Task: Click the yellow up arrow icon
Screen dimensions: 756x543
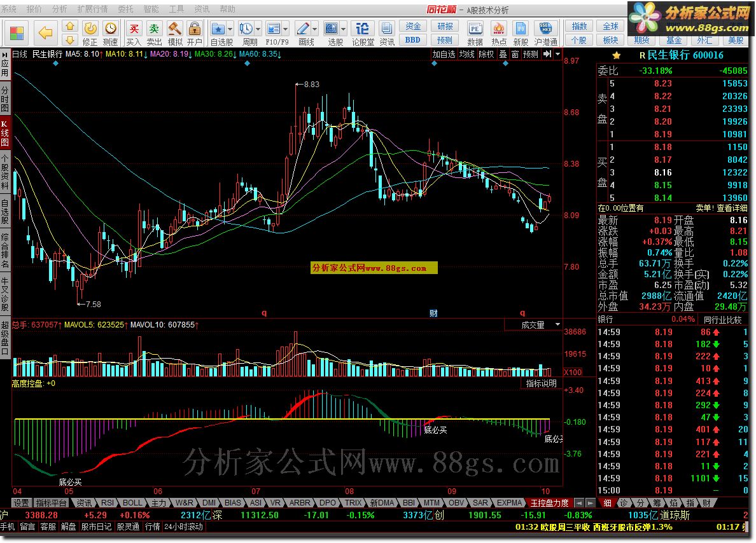Action: coord(70,27)
